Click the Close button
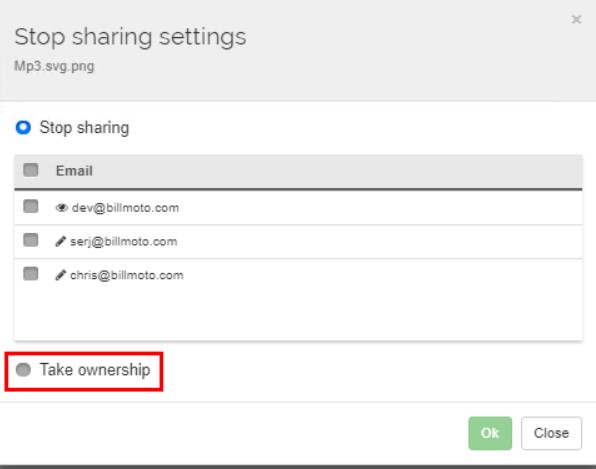 pos(551,433)
